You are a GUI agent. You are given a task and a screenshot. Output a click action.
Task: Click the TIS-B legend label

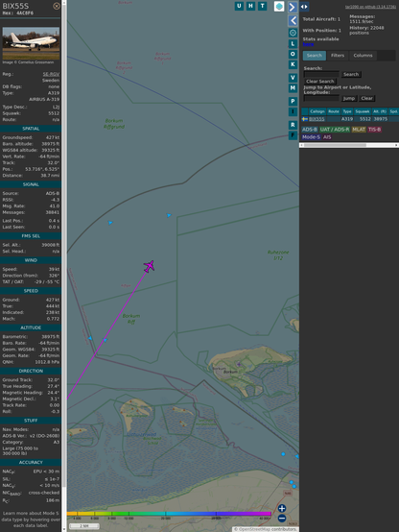[374, 130]
